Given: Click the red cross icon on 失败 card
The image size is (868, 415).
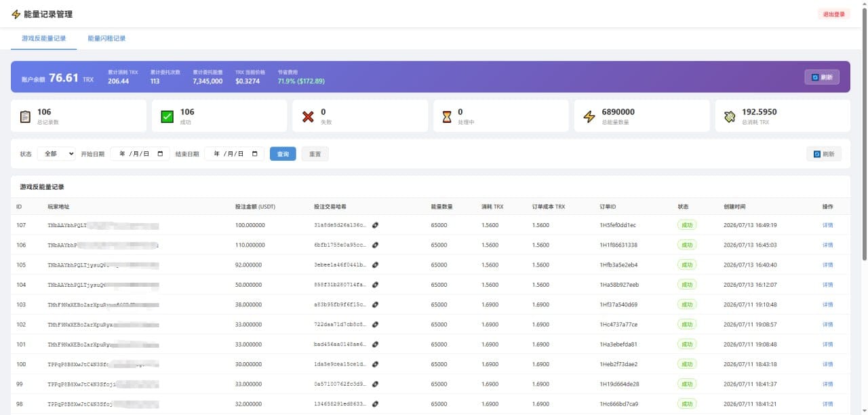Looking at the screenshot, I should (x=308, y=117).
